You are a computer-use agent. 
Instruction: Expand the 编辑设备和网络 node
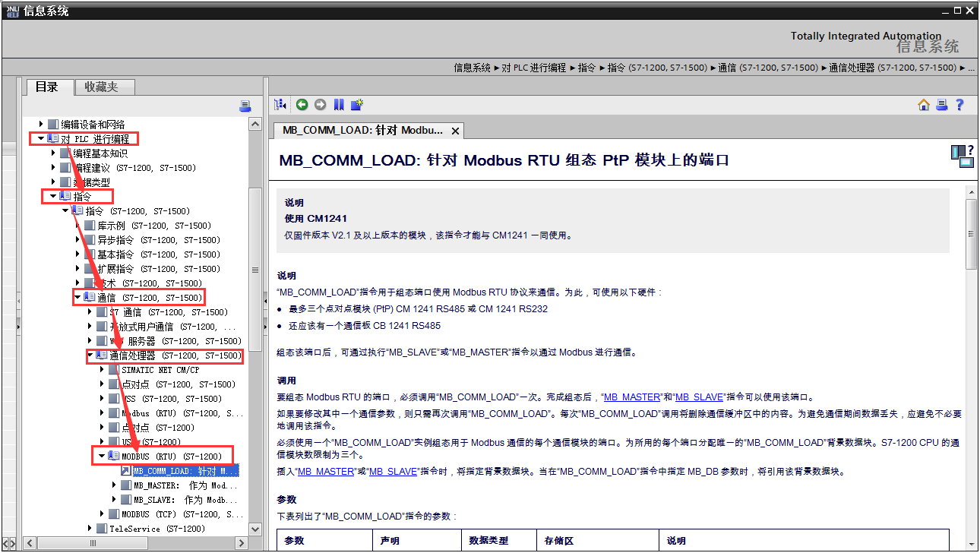(41, 124)
